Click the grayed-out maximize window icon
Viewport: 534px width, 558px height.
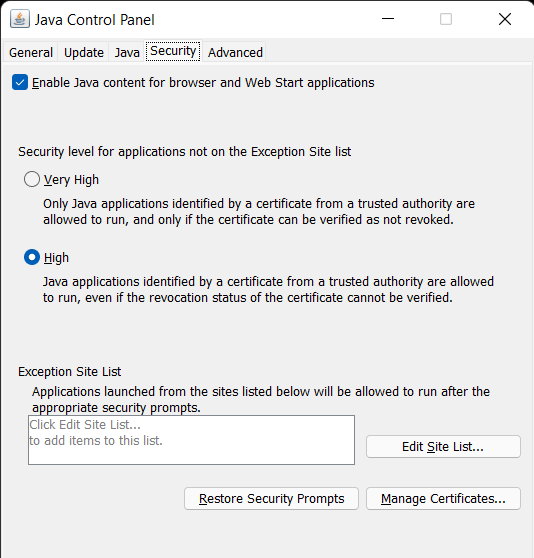446,19
